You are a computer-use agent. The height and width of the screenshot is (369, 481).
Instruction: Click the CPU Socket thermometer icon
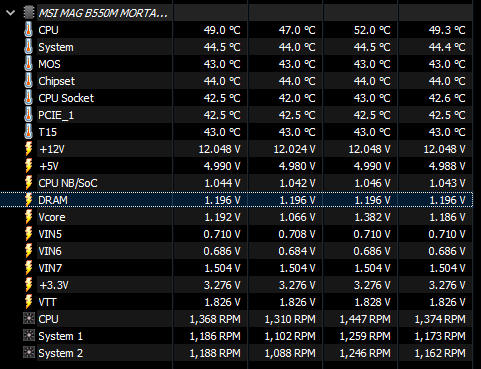click(28, 98)
